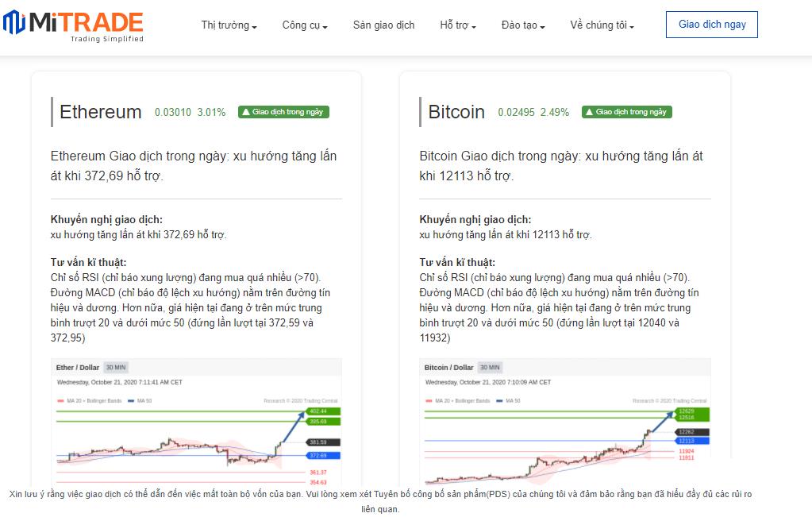Go to Sàn giao dịch page

click(383, 25)
